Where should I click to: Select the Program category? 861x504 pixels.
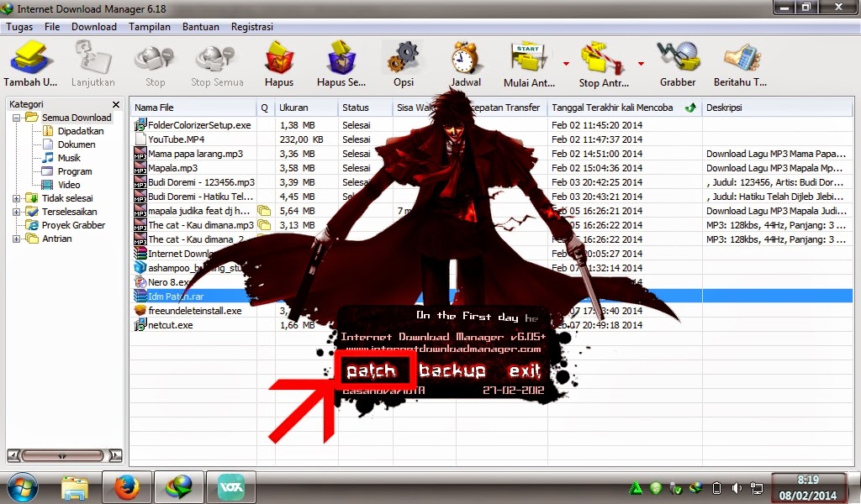click(75, 171)
